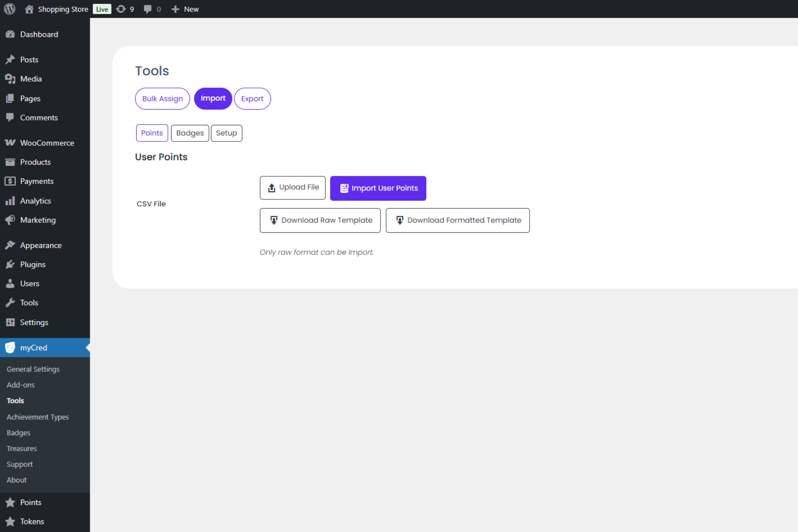Click the Tokens star icon
This screenshot has width=798, height=532.
(x=10, y=521)
